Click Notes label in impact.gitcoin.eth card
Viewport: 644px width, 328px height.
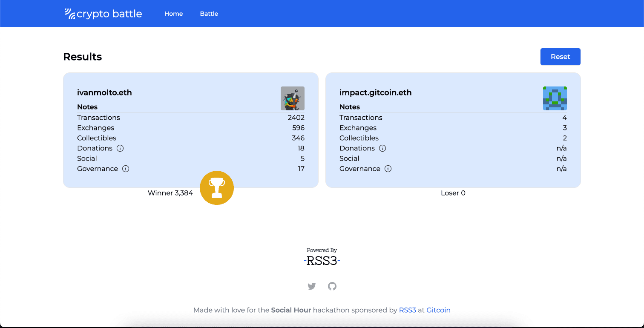click(x=350, y=107)
